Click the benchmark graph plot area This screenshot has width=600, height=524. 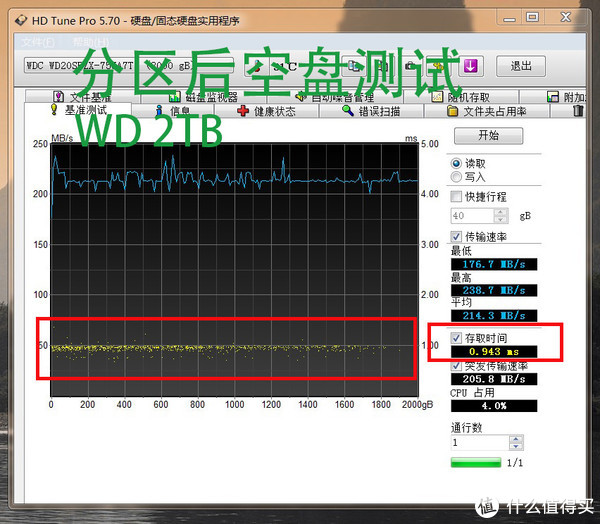tap(235, 270)
